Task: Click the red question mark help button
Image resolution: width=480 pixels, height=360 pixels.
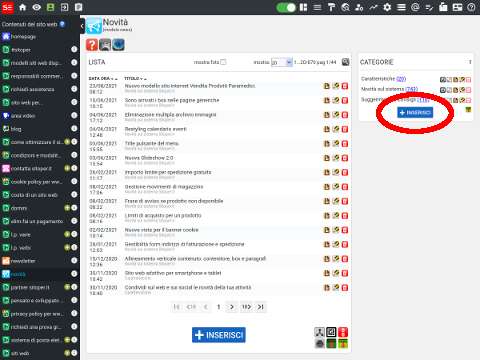Action: 92,45
